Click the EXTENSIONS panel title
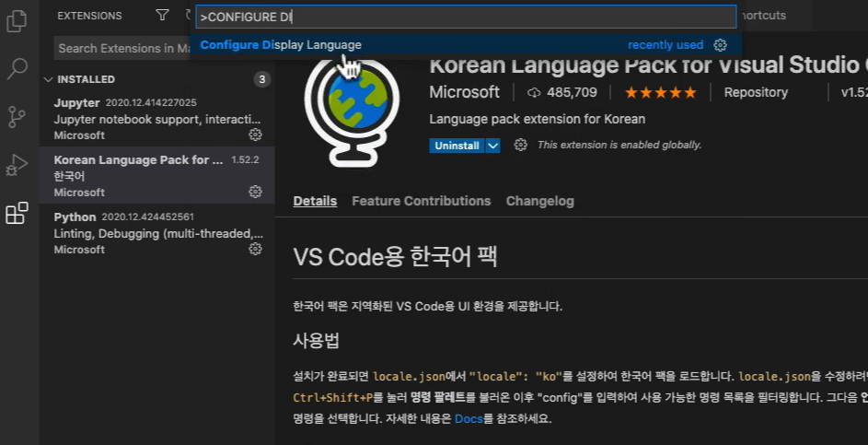Viewport: 868px width, 445px height. coord(89,16)
